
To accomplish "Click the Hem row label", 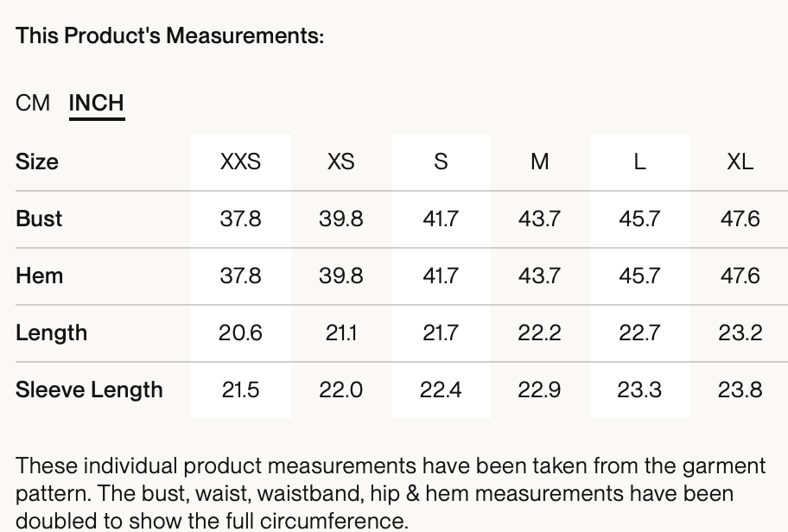I will point(39,275).
